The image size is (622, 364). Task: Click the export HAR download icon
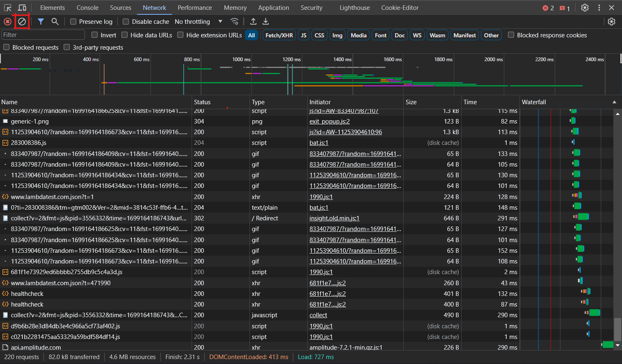pos(266,21)
